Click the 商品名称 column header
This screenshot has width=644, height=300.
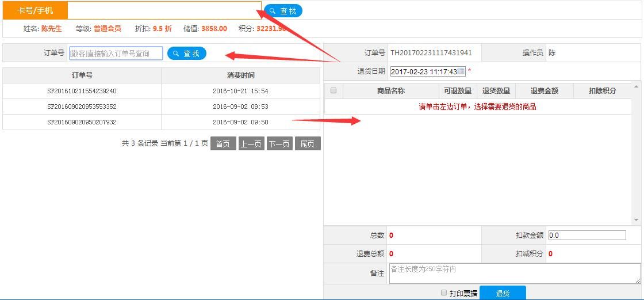click(390, 91)
